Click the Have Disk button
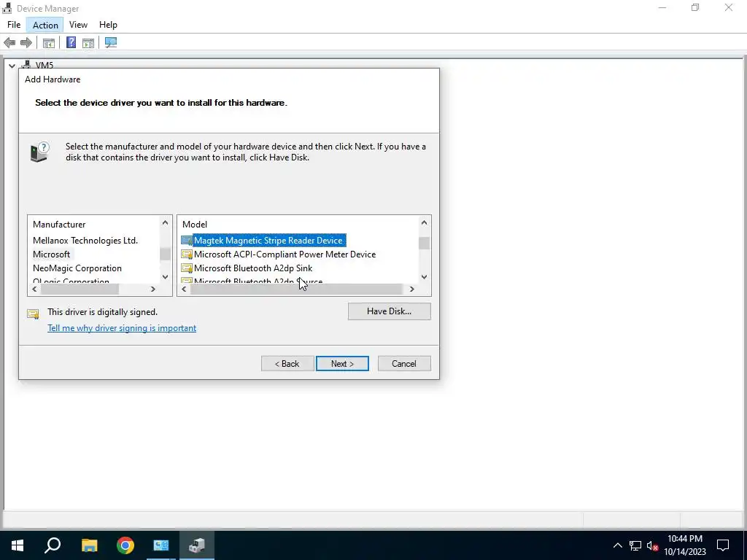This screenshot has height=560, width=747. [x=390, y=311]
